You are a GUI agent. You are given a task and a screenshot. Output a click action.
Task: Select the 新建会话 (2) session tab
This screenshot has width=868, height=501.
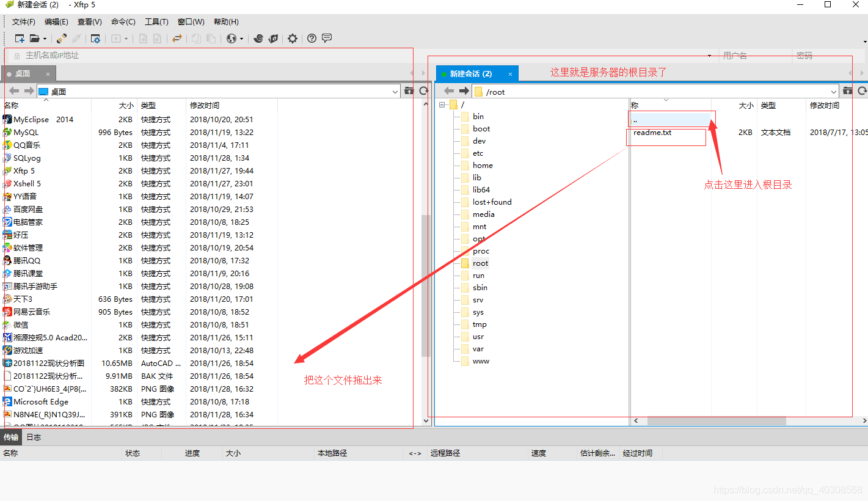[x=477, y=74]
